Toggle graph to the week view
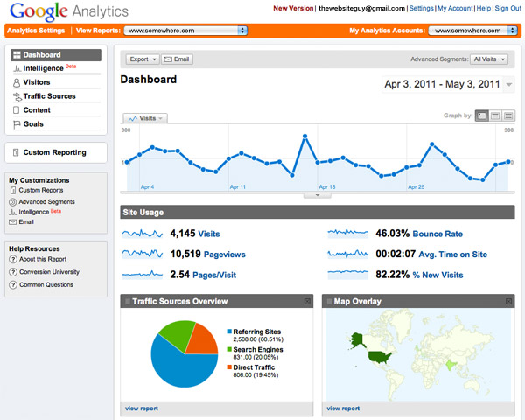Image resolution: width=525 pixels, height=420 pixels. 495,115
